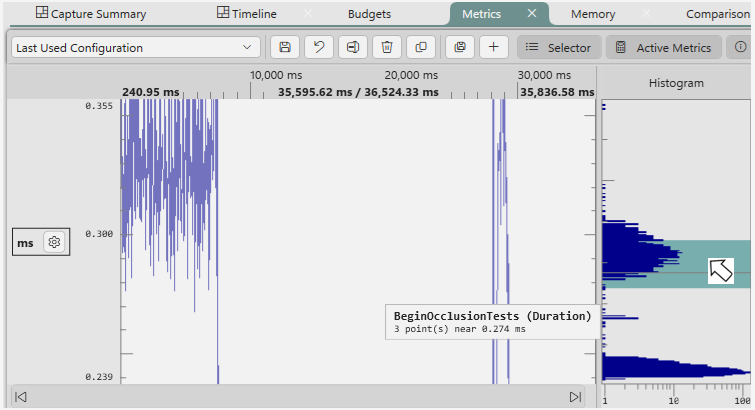
Task: Click the dense purple data cluster at graph start
Action: (169, 193)
